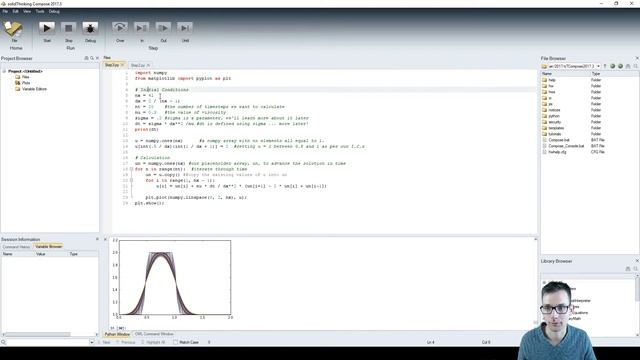640x360 pixels.
Task: Select the Python Window tab
Action: (117, 334)
